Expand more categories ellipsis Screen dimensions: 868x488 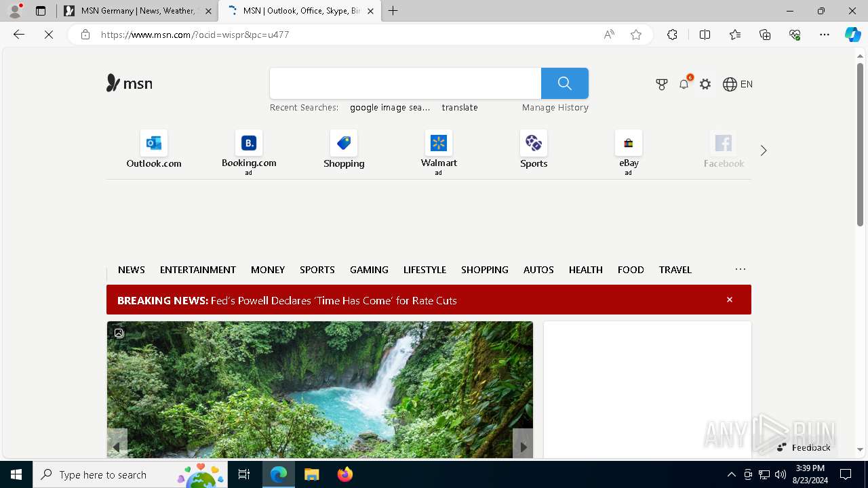click(741, 269)
